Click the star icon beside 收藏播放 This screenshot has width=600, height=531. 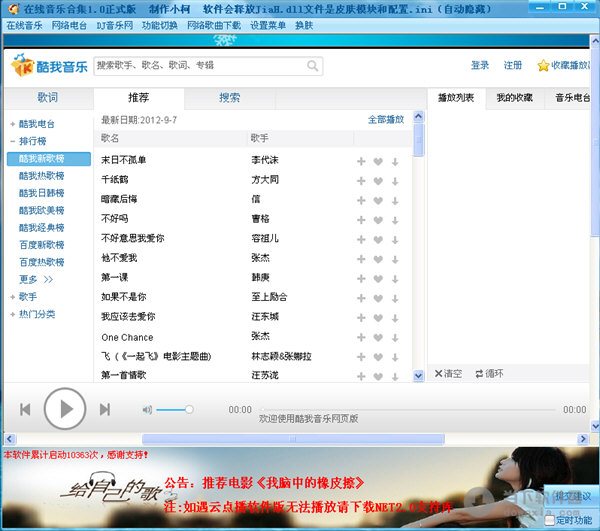tap(543, 66)
